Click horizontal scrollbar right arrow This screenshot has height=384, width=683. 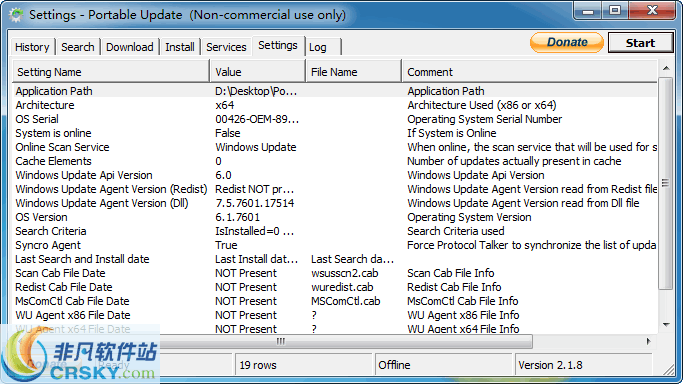point(648,341)
